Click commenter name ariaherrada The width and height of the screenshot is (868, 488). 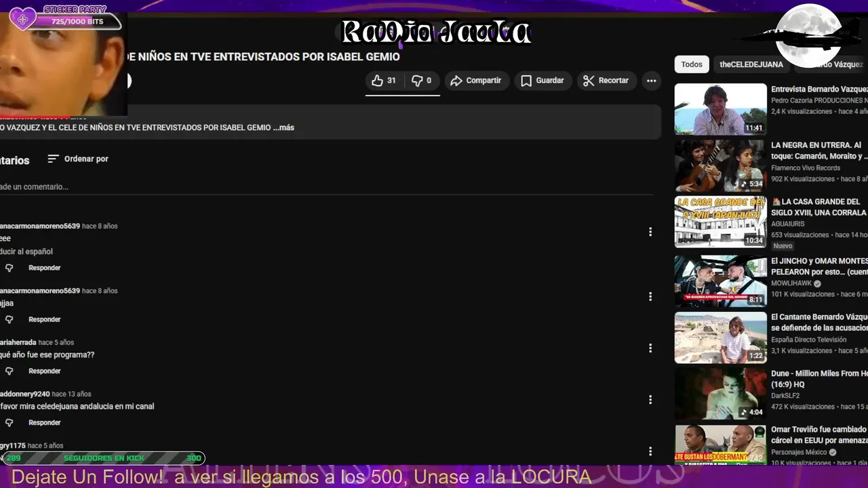[18, 342]
